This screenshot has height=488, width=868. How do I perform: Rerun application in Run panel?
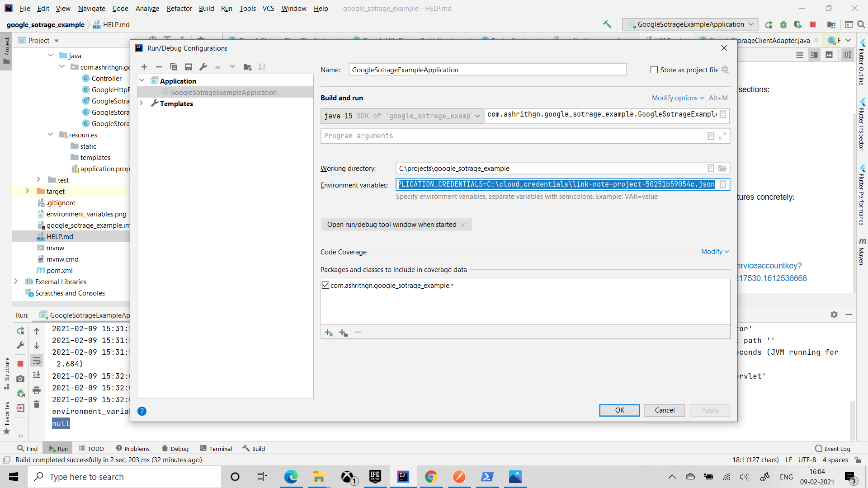pyautogui.click(x=20, y=331)
